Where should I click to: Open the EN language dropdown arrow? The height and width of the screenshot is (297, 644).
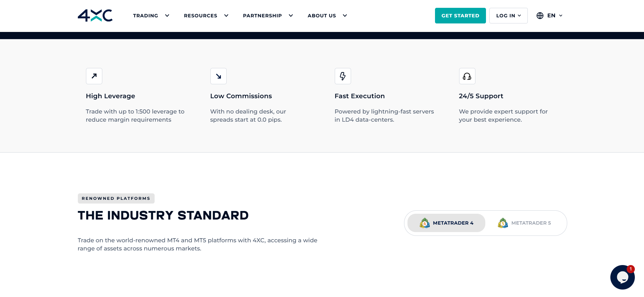[561, 16]
